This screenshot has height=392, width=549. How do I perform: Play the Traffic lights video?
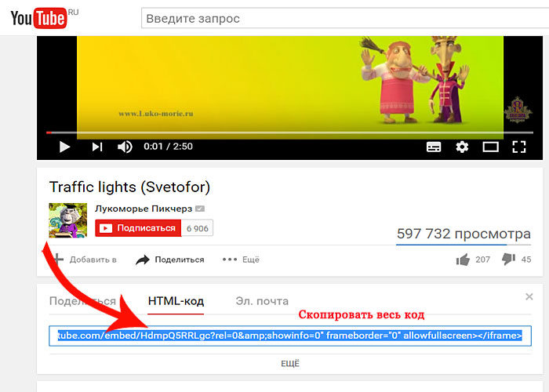pos(64,147)
